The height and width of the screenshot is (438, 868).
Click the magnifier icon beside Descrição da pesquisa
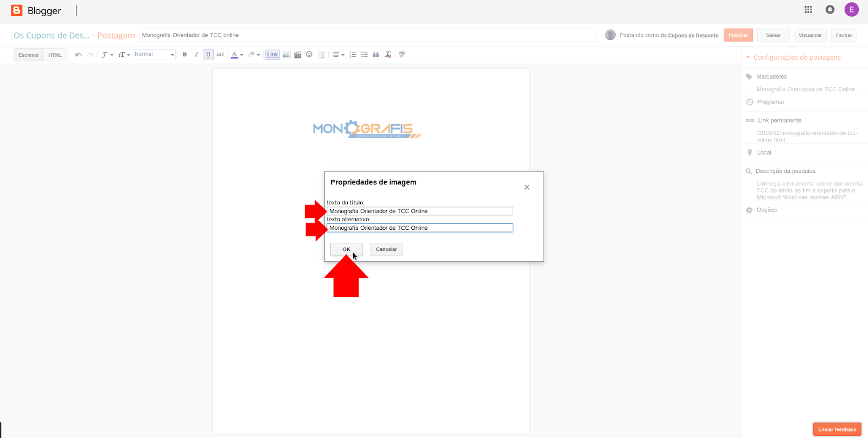click(749, 171)
